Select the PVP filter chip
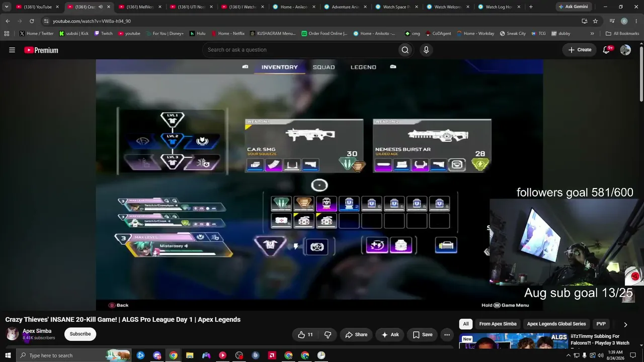Viewport: 644px width, 362px height. click(601, 324)
